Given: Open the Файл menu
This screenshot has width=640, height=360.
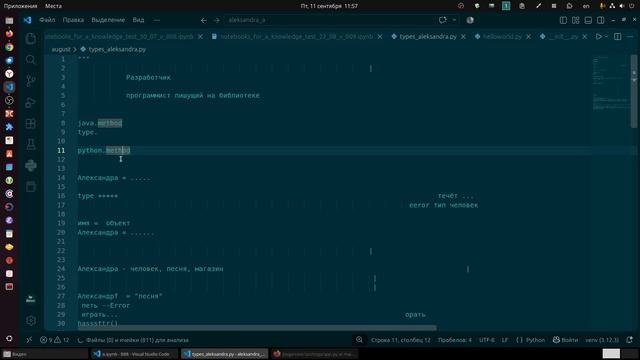Looking at the screenshot, I should [47, 20].
